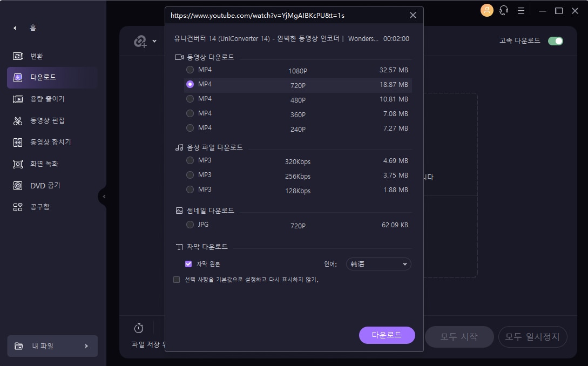The image size is (588, 366).
Task: Click the paste URL link icon
Action: [x=140, y=41]
